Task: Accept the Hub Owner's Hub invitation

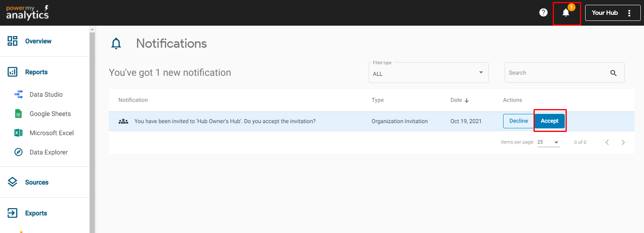Action: pos(549,121)
